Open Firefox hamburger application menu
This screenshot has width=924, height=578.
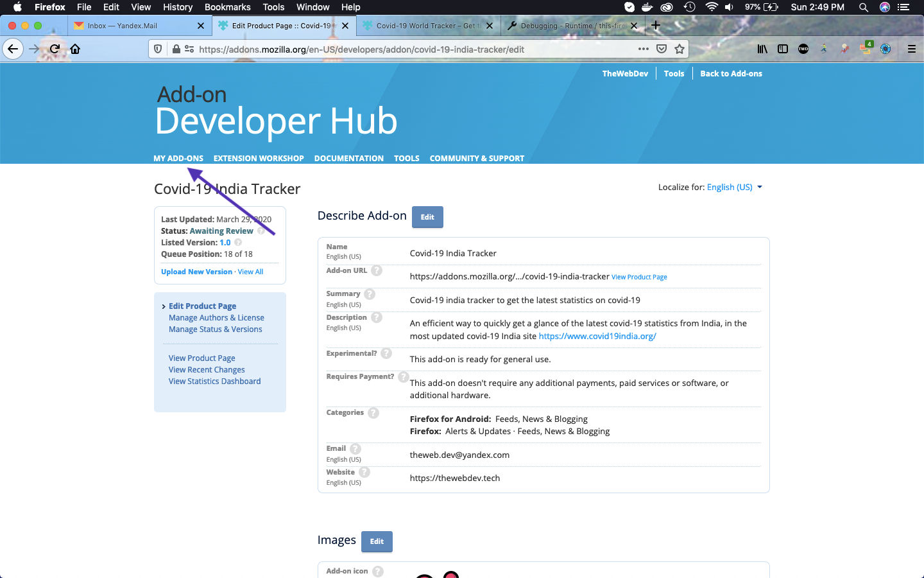point(911,49)
